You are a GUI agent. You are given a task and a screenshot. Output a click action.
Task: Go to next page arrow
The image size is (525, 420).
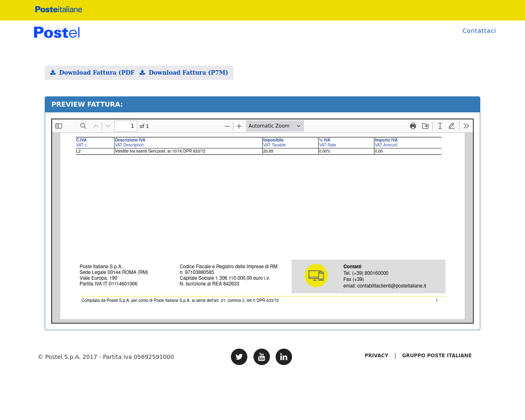click(x=108, y=126)
